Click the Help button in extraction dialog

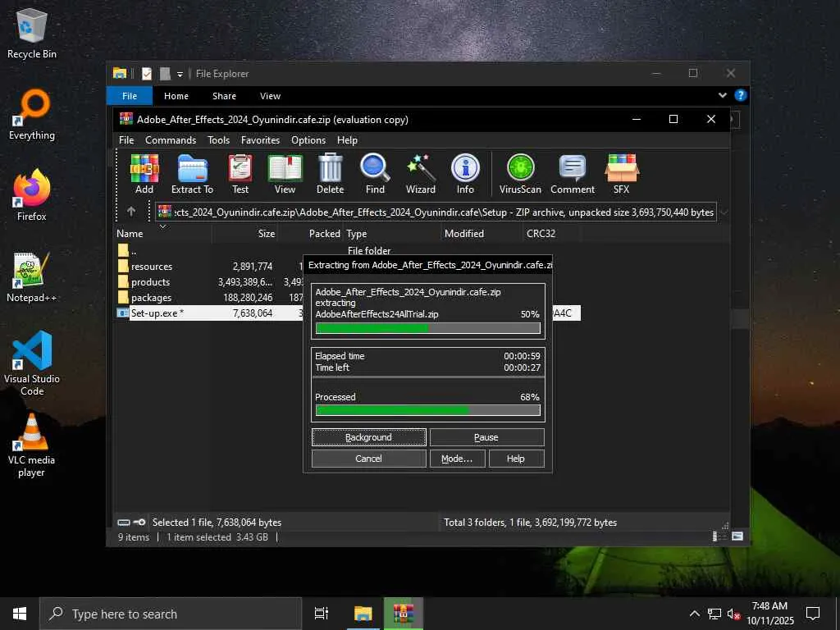516,459
